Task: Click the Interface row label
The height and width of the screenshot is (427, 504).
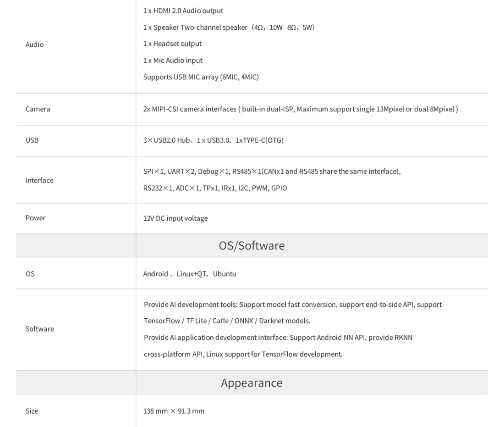Action: 39,180
